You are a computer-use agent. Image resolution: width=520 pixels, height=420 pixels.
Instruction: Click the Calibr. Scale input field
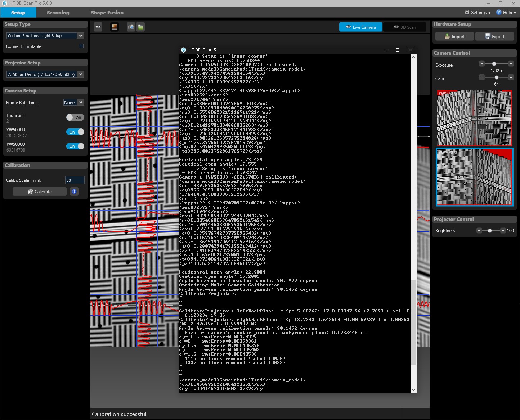click(x=75, y=180)
